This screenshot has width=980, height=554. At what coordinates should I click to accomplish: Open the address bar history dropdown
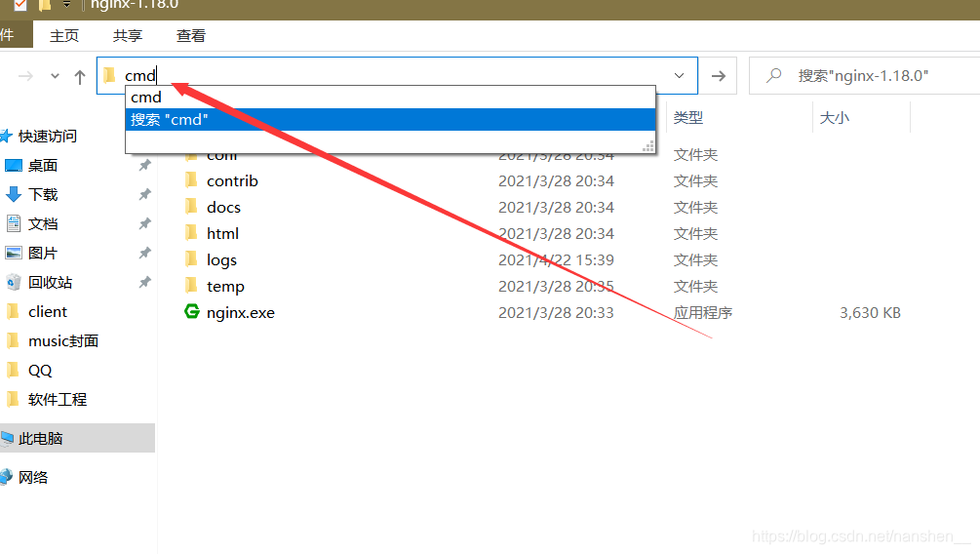(679, 76)
